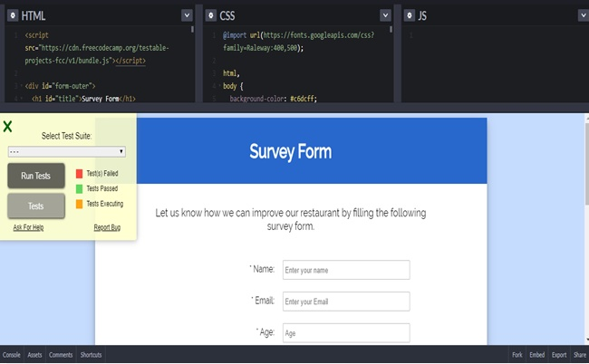
Task: Open the Report Bug link
Action: [107, 227]
